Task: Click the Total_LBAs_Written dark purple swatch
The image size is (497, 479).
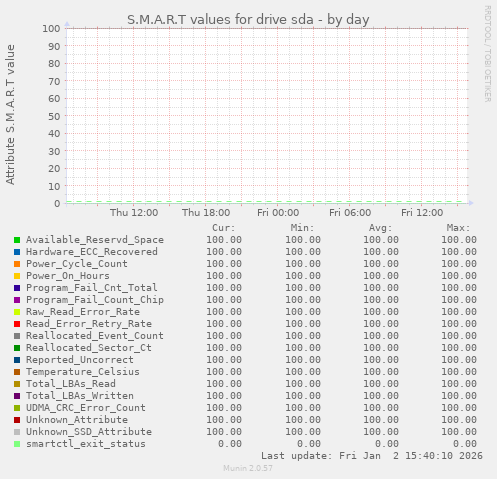Action: tap(17, 396)
